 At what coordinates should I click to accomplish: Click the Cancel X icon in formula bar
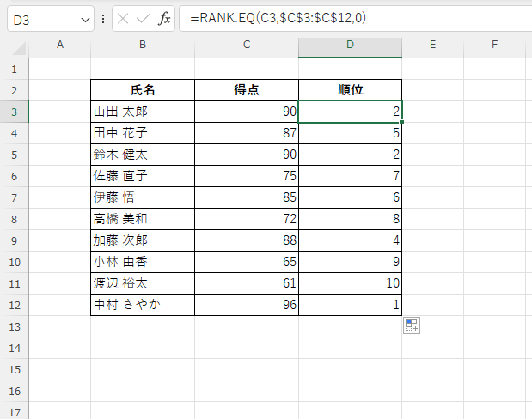[x=123, y=19]
